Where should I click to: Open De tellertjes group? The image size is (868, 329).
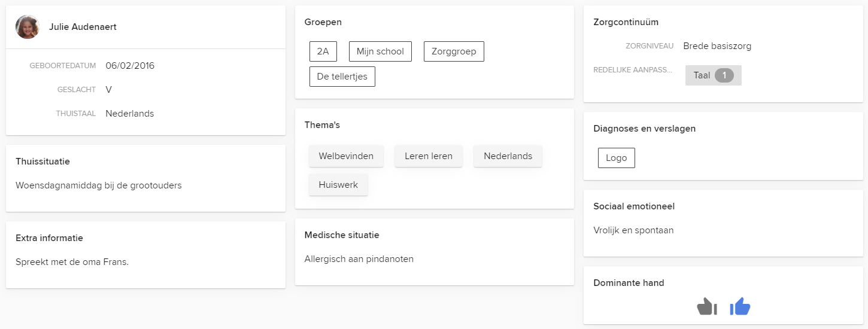tap(342, 77)
